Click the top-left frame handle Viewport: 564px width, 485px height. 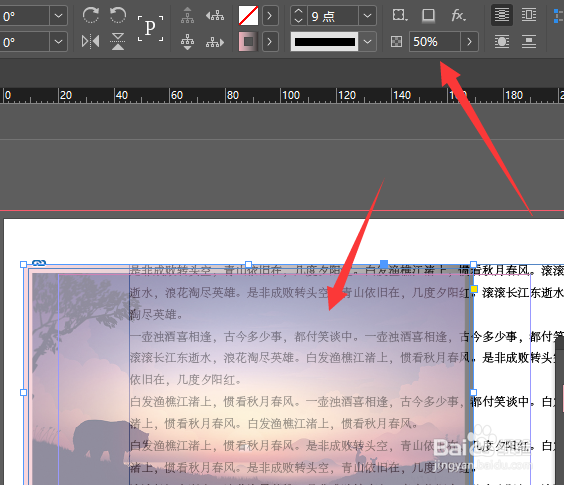23,264
